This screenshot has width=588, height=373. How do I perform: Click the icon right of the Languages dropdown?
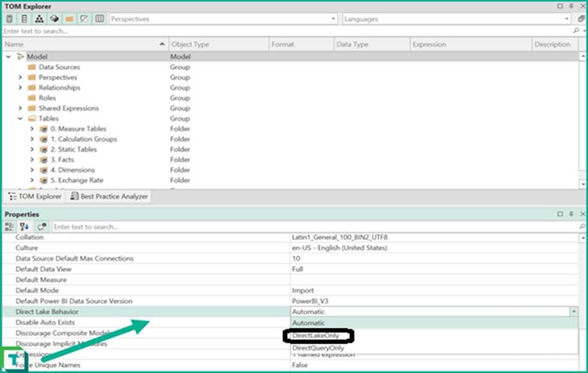(x=581, y=19)
